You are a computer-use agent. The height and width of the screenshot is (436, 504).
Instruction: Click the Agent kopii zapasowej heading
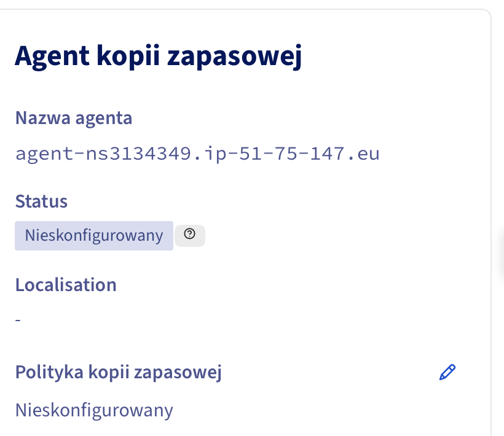click(158, 56)
